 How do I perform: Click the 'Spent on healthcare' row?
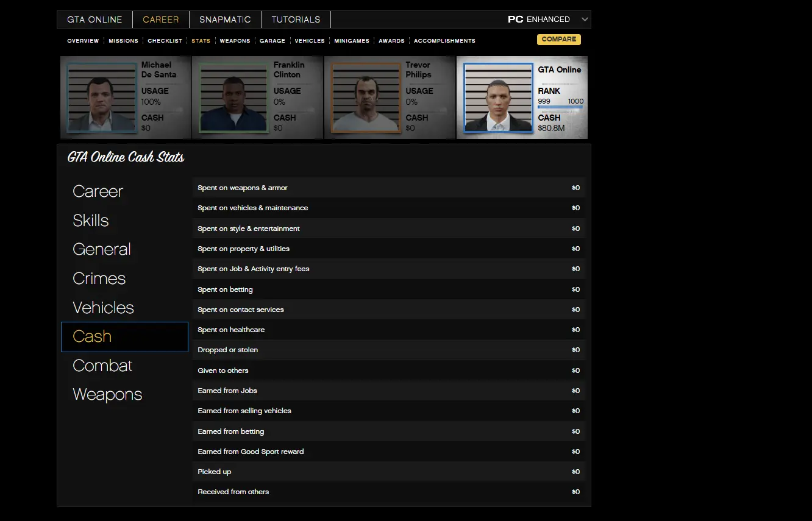(389, 330)
